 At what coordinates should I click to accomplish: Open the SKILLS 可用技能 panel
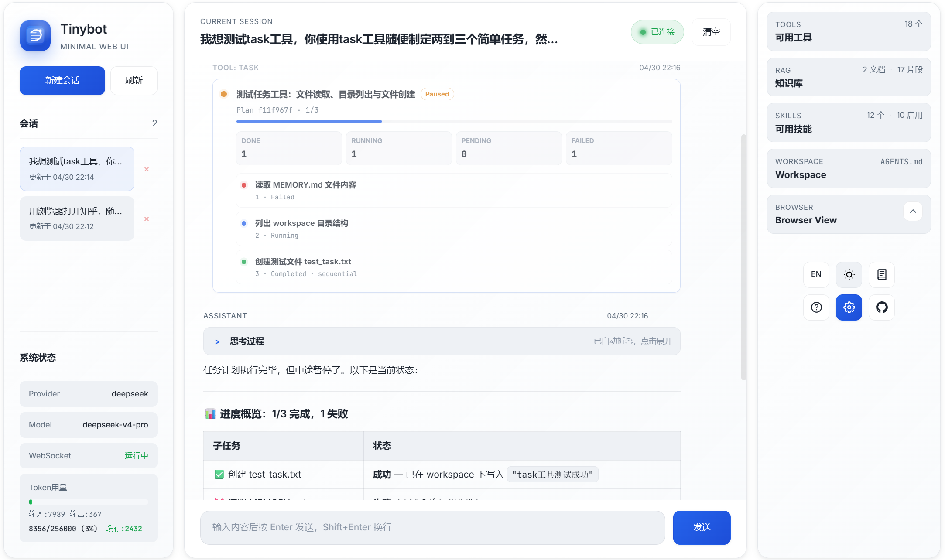(849, 123)
